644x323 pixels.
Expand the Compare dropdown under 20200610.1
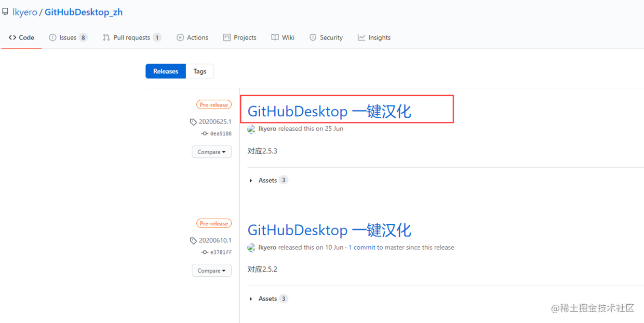click(211, 270)
